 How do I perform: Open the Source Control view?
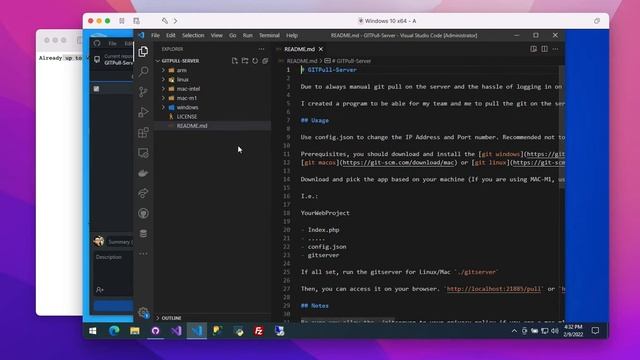pyautogui.click(x=143, y=92)
